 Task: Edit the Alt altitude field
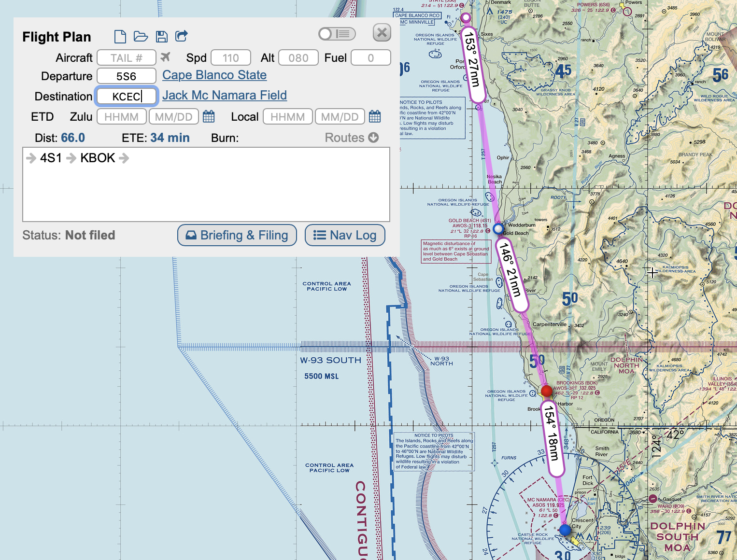click(x=298, y=58)
